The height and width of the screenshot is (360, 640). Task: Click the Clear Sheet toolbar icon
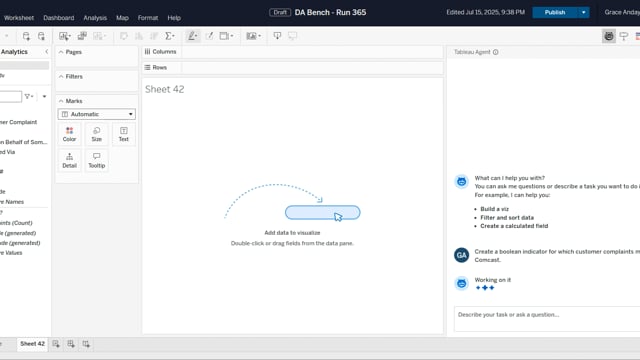(99, 36)
